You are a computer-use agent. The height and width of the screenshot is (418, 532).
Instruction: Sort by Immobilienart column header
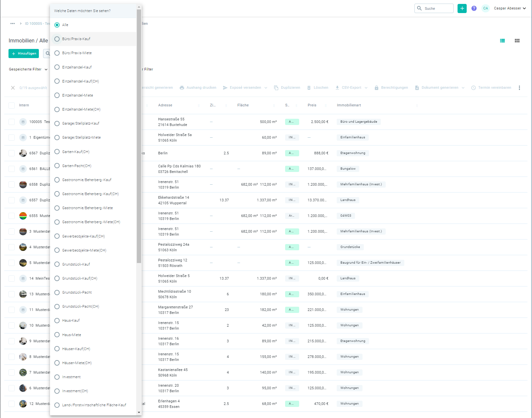coord(349,105)
